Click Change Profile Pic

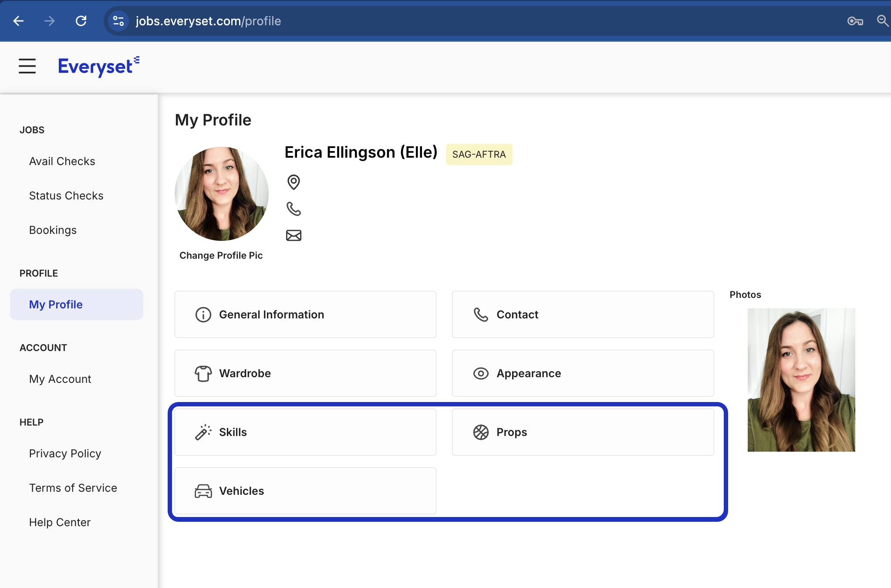[221, 256]
